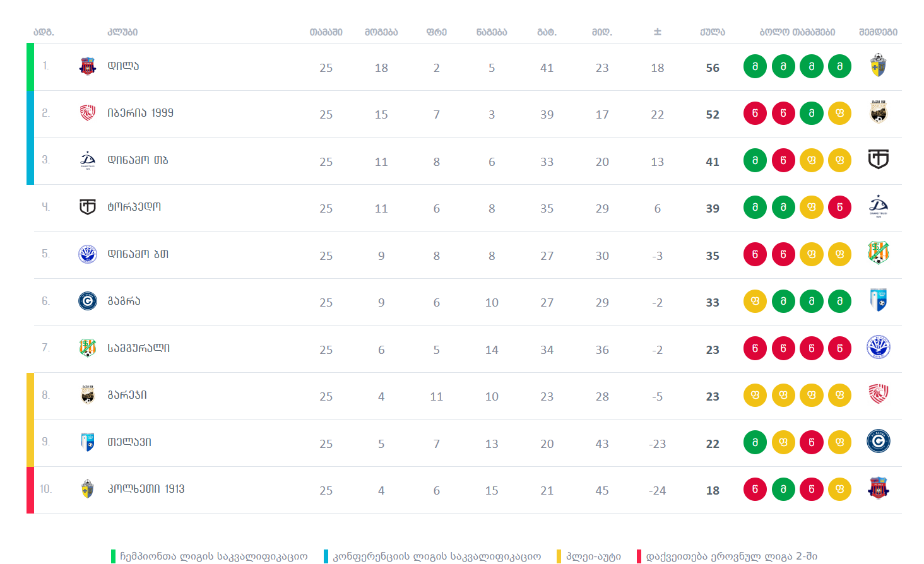Open the კოლხეთი 1913 team link
Viewport: 924px width, 564px height.
146,489
